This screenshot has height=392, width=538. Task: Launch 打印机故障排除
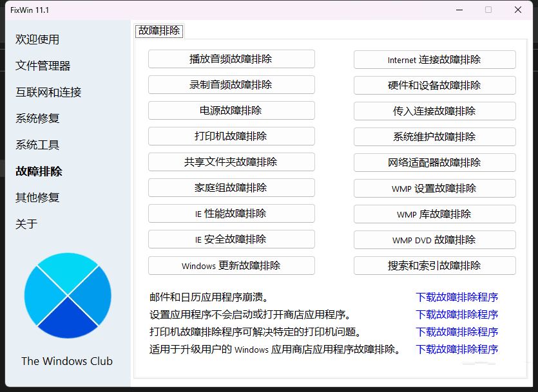(x=231, y=136)
